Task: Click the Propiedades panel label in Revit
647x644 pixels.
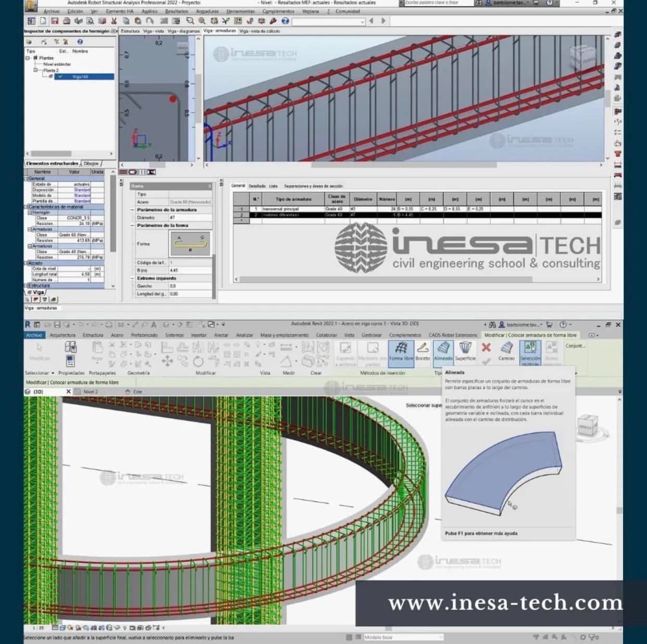Action: tap(71, 373)
